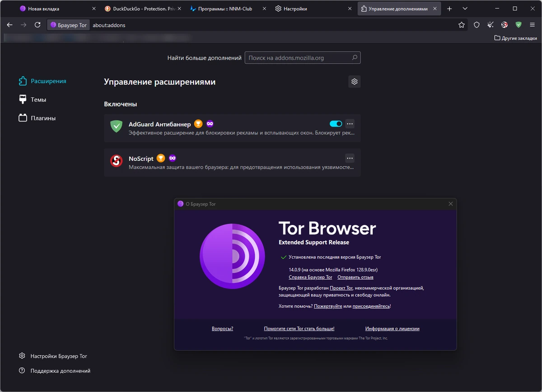
Task: Open AdGuard toolbar shield icon
Action: click(x=519, y=25)
